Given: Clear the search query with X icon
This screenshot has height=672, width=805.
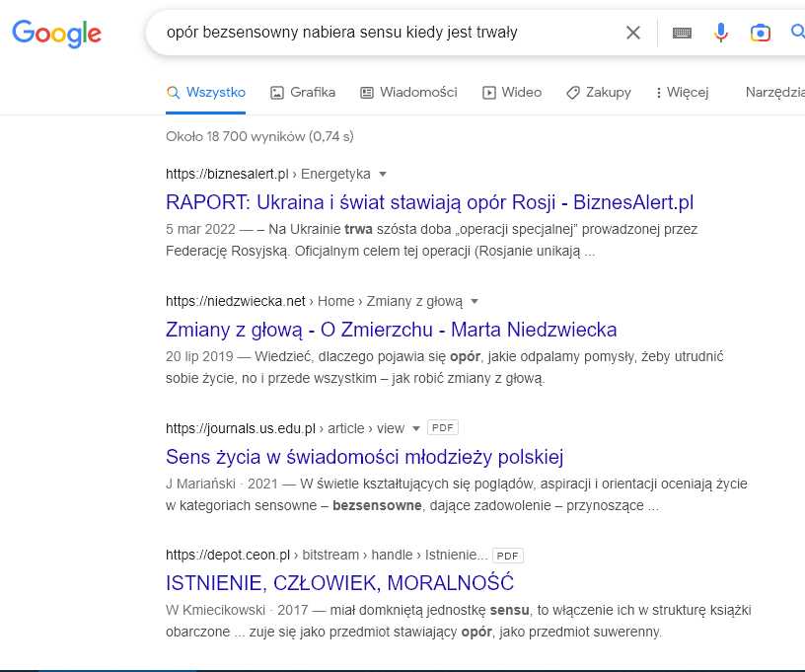Looking at the screenshot, I should 633,33.
